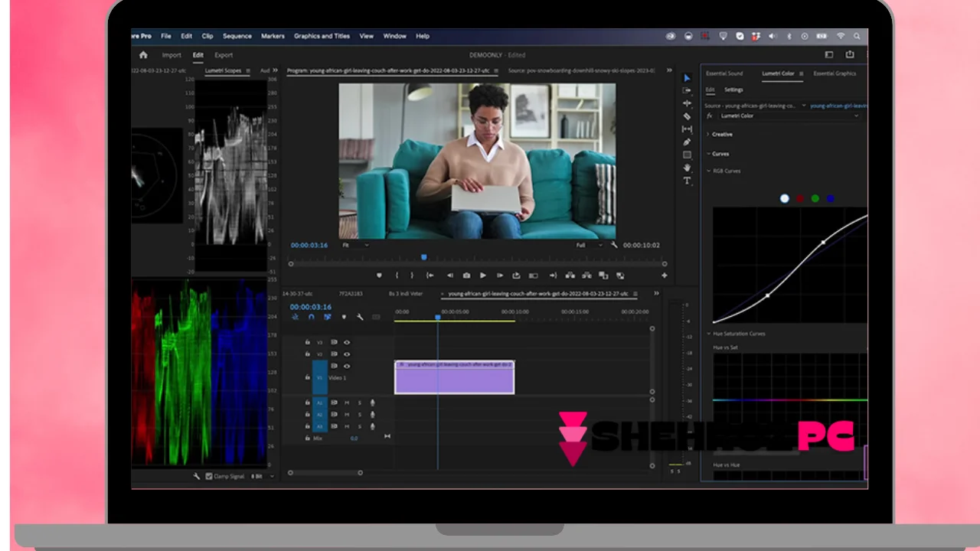Click the Quick Export share icon
Viewport: 980px width, 551px height.
tap(850, 55)
